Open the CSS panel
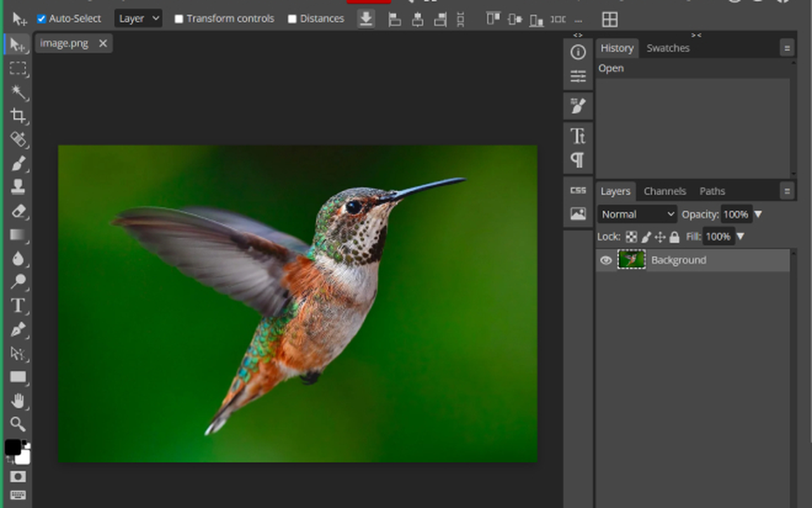 pos(578,190)
